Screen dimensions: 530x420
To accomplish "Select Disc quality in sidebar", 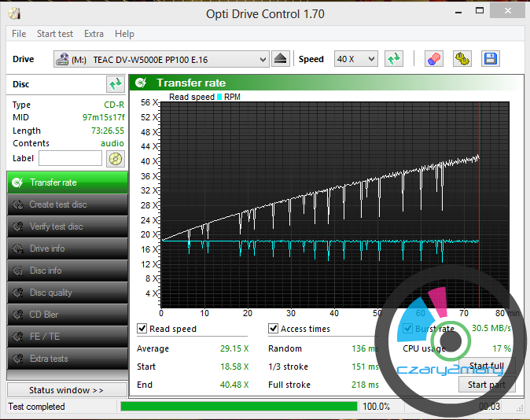I will [67, 293].
